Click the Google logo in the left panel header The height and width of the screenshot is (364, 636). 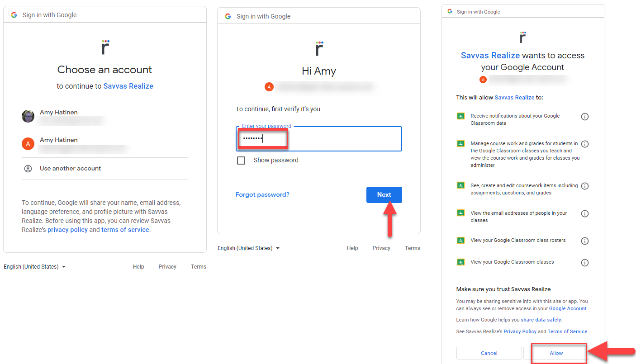click(14, 14)
